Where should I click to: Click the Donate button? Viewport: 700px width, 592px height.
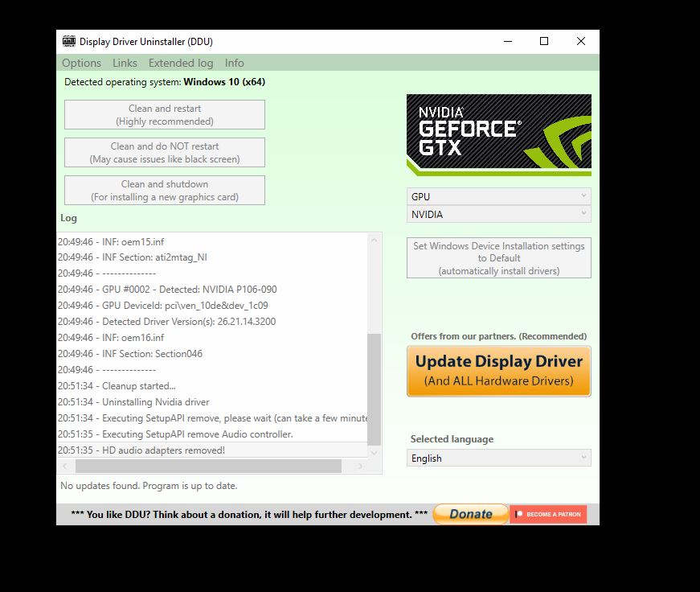click(x=470, y=514)
